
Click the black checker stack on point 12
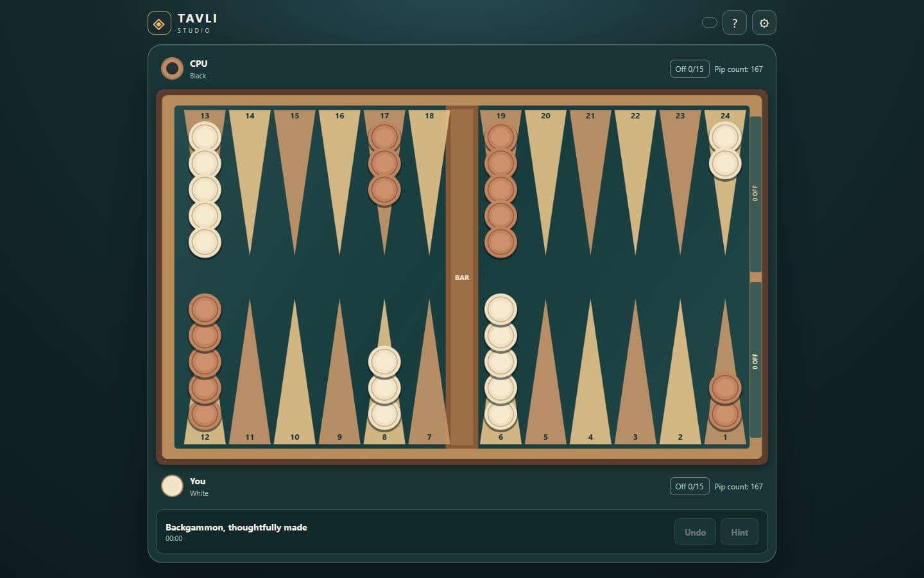205,362
